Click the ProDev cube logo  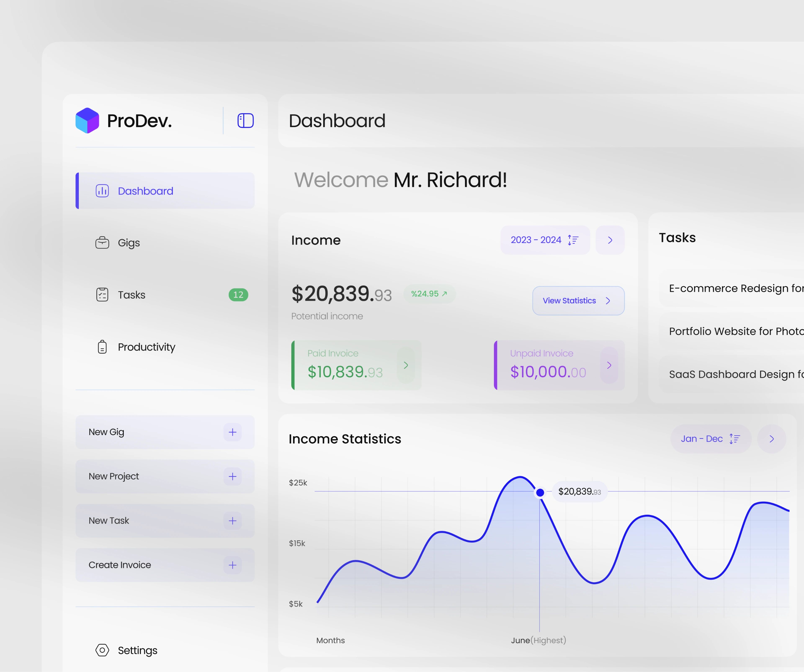[x=87, y=121]
